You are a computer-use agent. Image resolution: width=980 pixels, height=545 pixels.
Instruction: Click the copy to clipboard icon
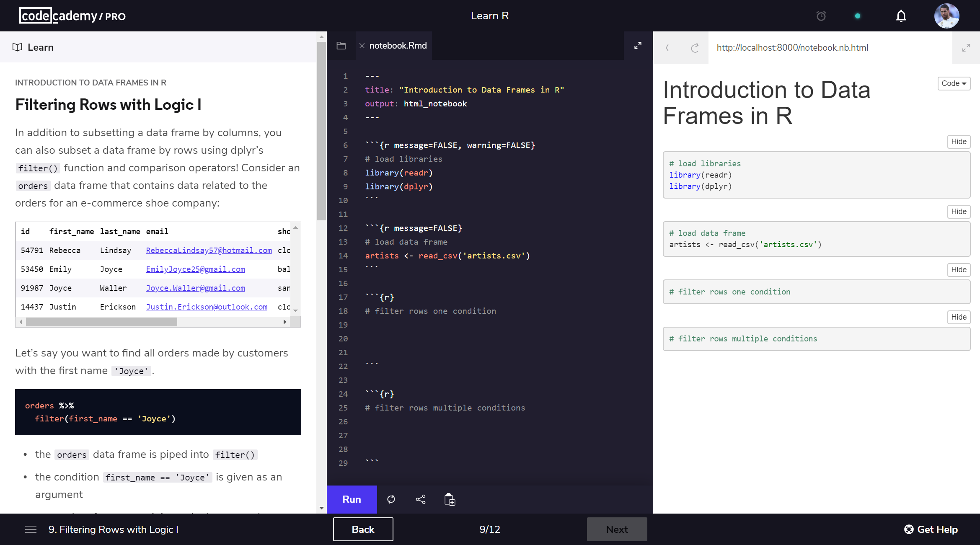[x=450, y=499]
